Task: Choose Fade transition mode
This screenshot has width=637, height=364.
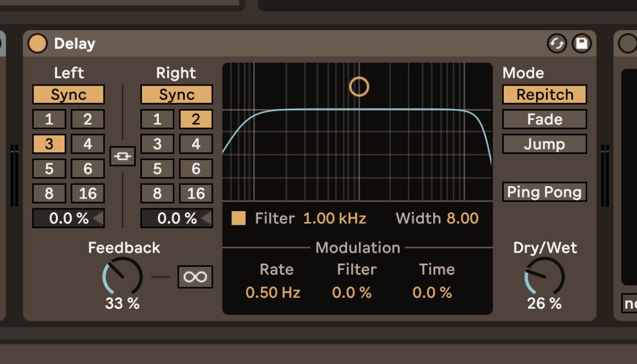Action: 544,119
